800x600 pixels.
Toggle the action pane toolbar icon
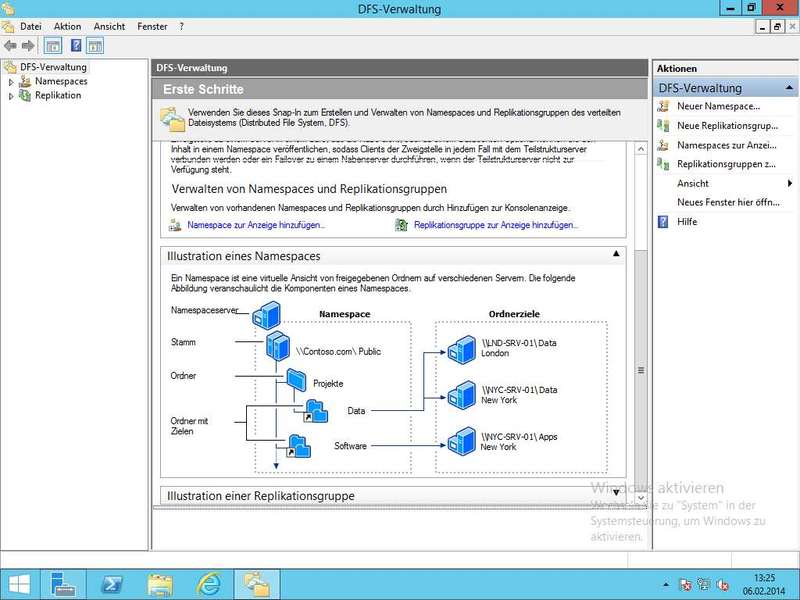click(96, 46)
